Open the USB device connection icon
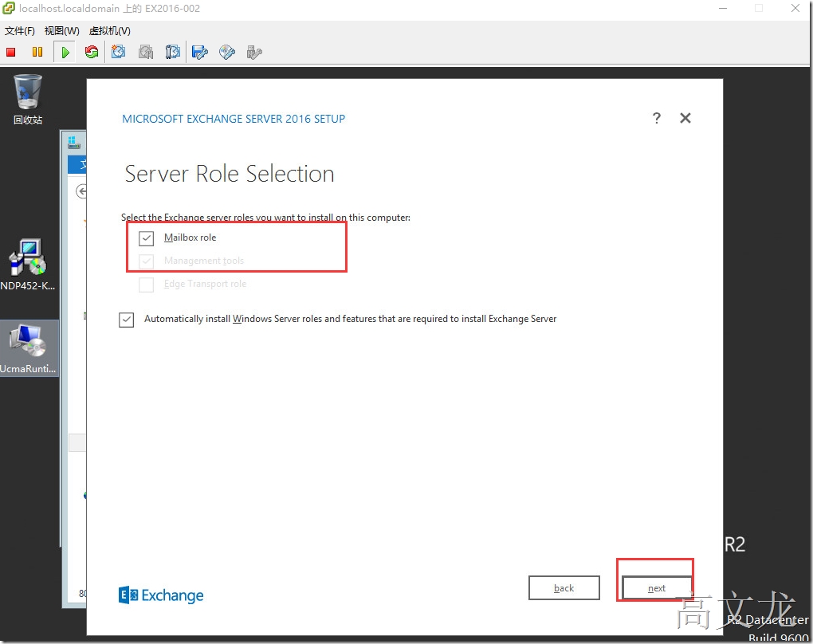813x644 pixels. (x=254, y=52)
